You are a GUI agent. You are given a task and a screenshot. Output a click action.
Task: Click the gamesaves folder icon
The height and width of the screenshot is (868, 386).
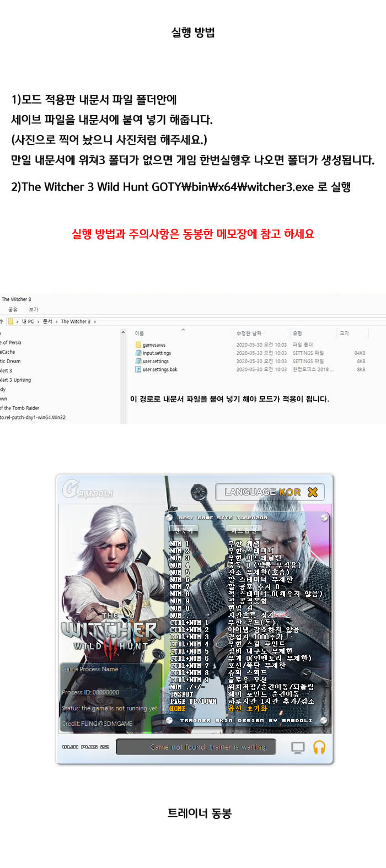tap(138, 345)
